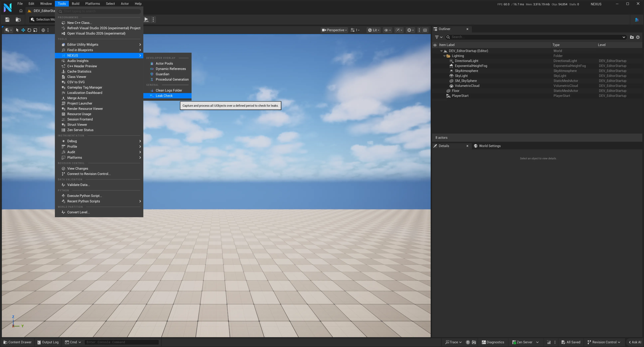The image size is (644, 347).
Task: Click the world coordinate space globe icon
Action: [43, 30]
